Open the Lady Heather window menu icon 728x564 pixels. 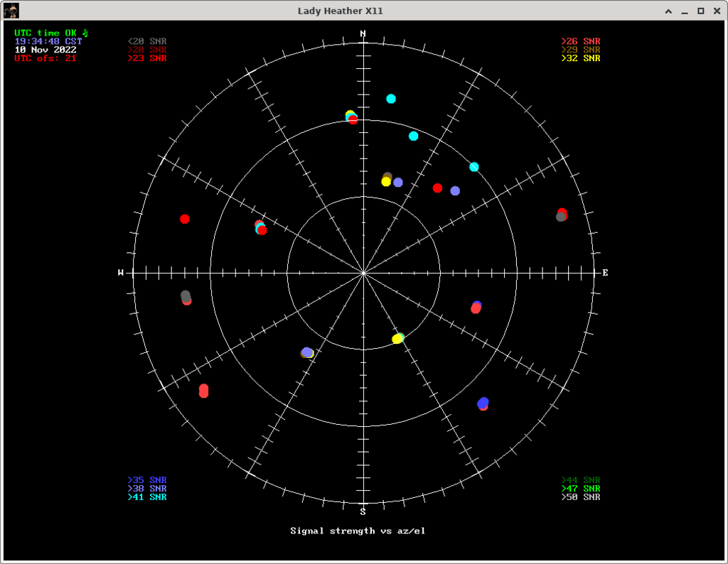point(11,11)
